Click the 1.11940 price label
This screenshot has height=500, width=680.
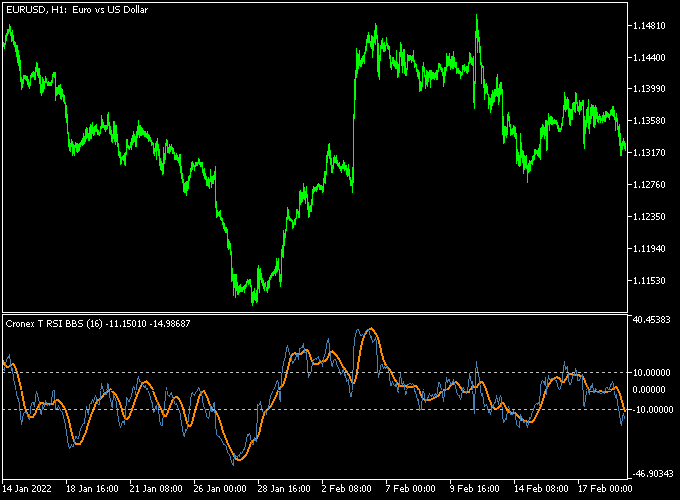(x=649, y=248)
